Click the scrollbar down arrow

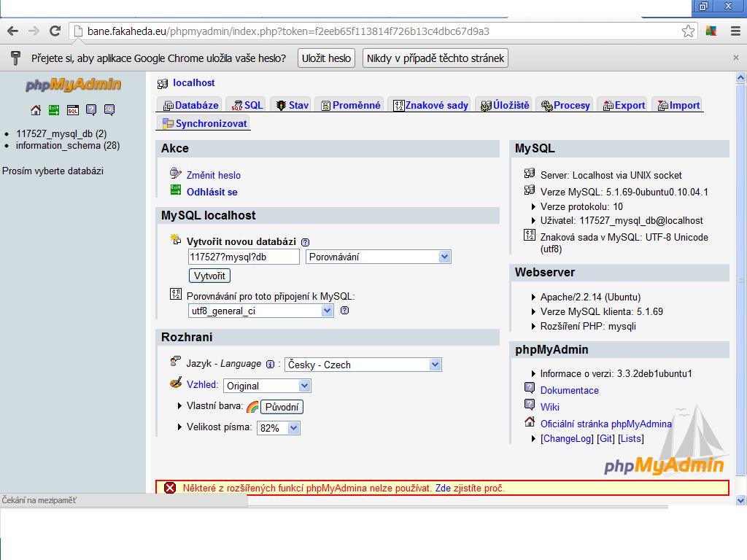tap(740, 500)
